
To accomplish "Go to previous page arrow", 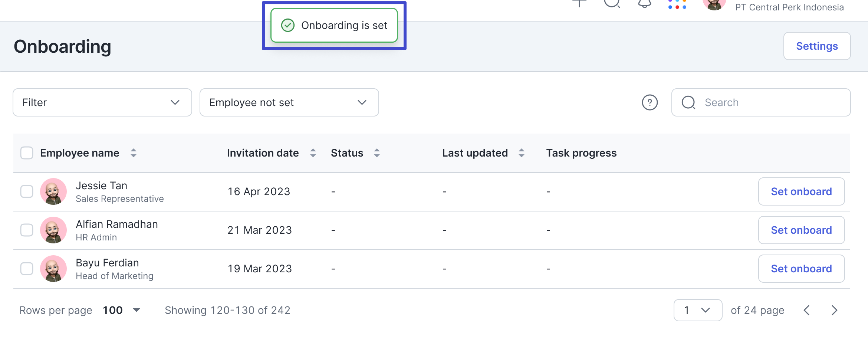I will [806, 310].
